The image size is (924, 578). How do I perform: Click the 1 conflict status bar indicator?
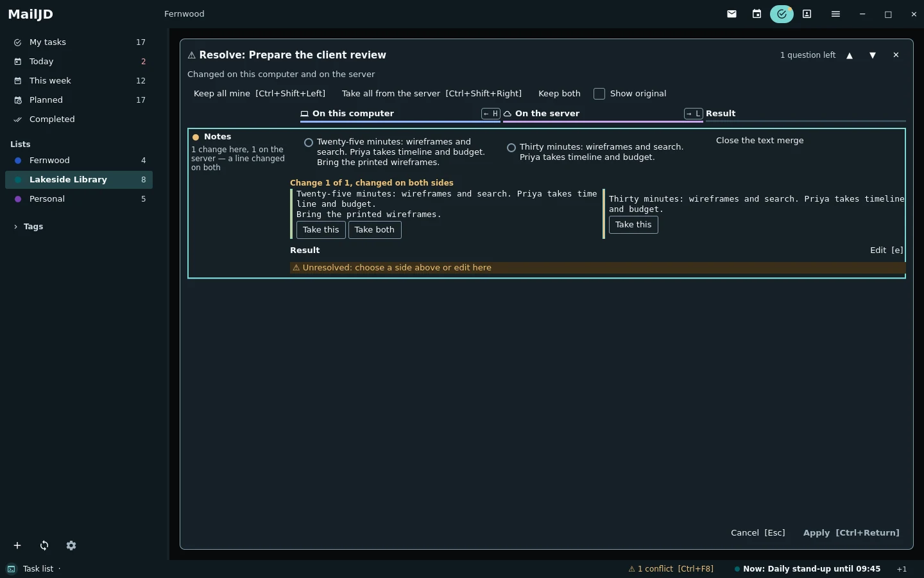pyautogui.click(x=671, y=569)
